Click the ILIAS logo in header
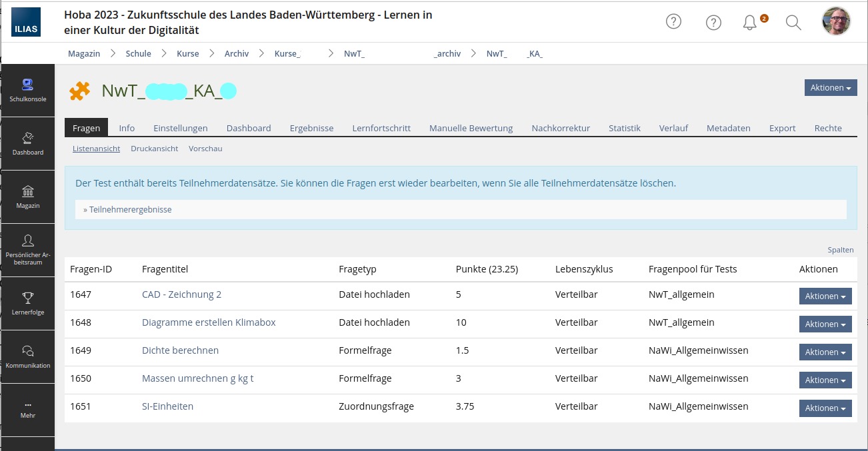Screen dimensions: 868x451 click(26, 22)
